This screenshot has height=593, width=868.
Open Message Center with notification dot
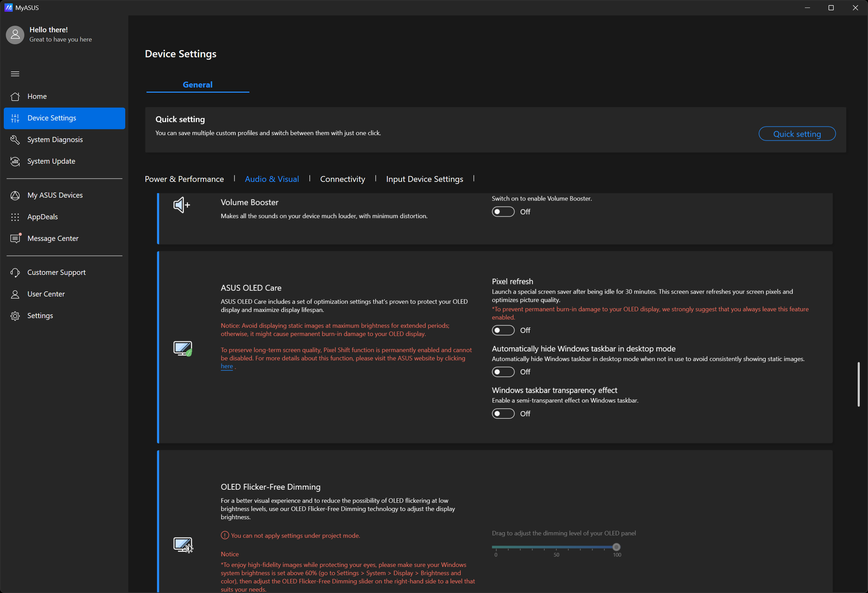(52, 239)
